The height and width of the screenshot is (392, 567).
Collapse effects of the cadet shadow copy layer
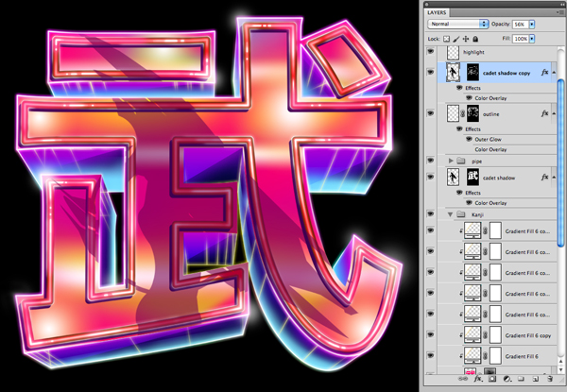point(554,73)
